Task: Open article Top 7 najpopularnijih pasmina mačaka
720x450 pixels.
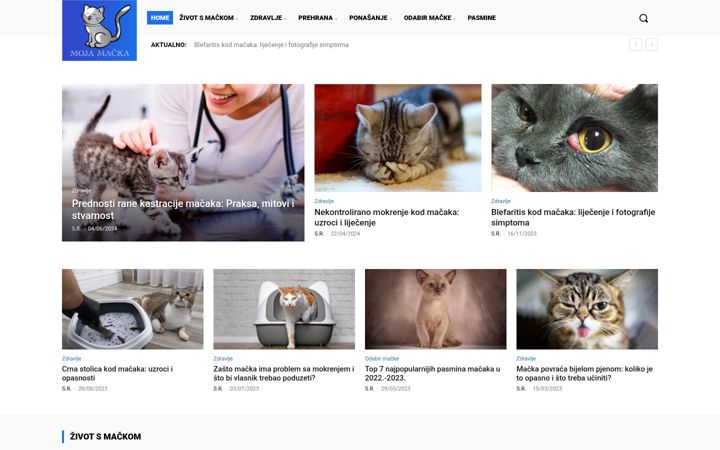Action: (433, 373)
